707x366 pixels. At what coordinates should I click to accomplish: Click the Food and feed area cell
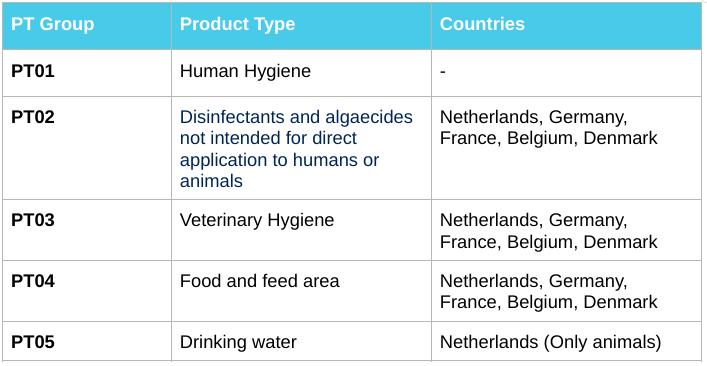[301, 291]
